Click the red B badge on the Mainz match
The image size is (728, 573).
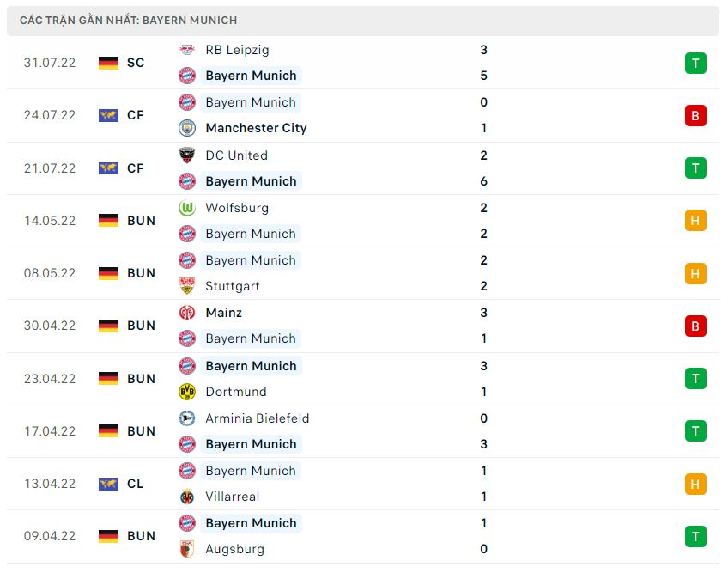tap(695, 326)
